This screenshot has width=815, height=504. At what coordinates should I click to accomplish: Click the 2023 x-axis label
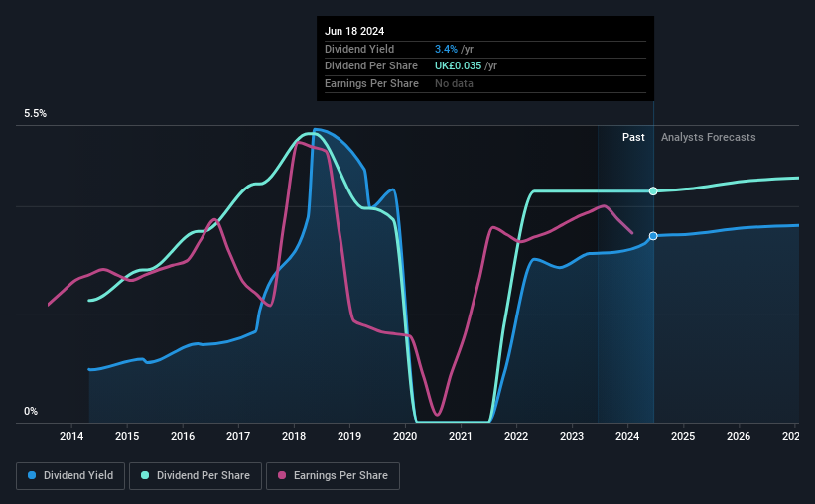(x=572, y=436)
